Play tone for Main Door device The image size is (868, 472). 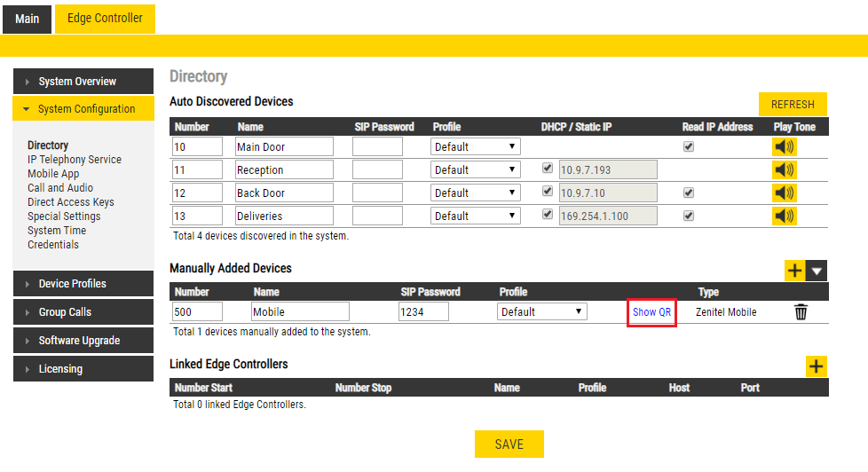tap(785, 146)
